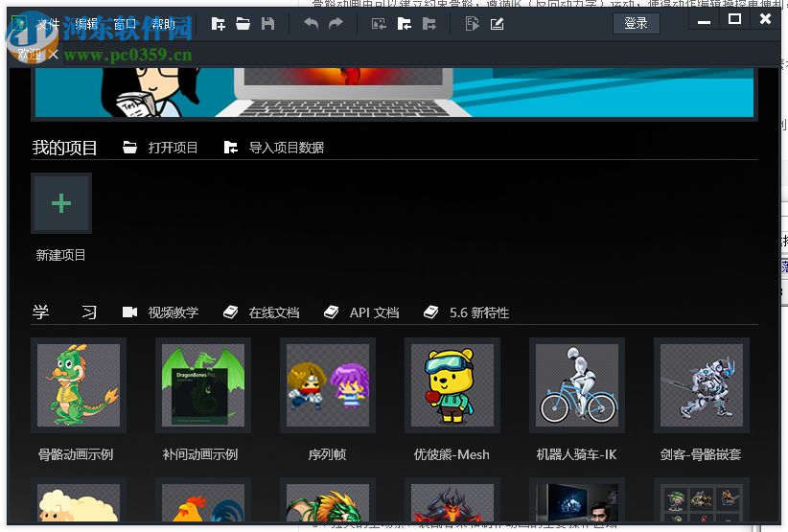Open the 窗口 menu

(125, 24)
